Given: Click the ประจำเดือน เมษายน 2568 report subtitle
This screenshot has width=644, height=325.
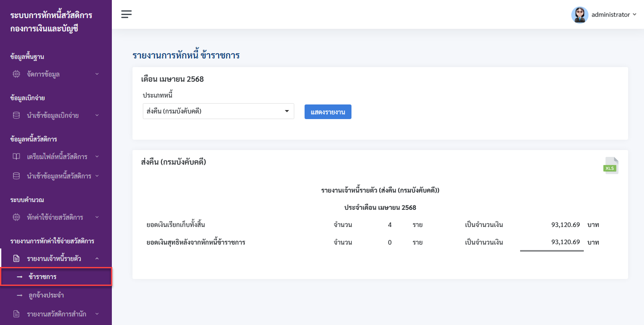Looking at the screenshot, I should [x=380, y=208].
